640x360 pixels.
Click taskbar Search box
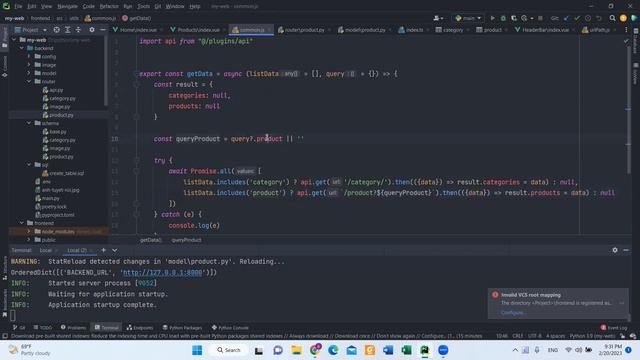(x=229, y=350)
